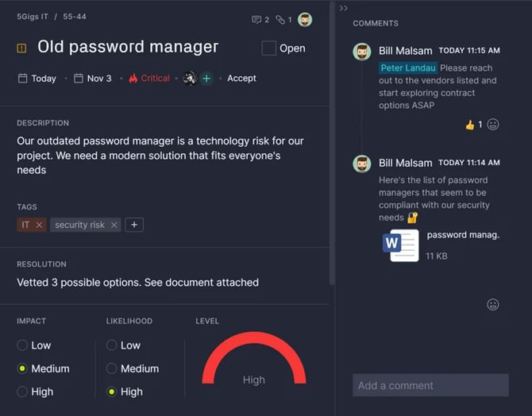Viewport: 532px width, 416px height.
Task: Click the yellow risk type icon beside title
Action: pyautogui.click(x=21, y=48)
